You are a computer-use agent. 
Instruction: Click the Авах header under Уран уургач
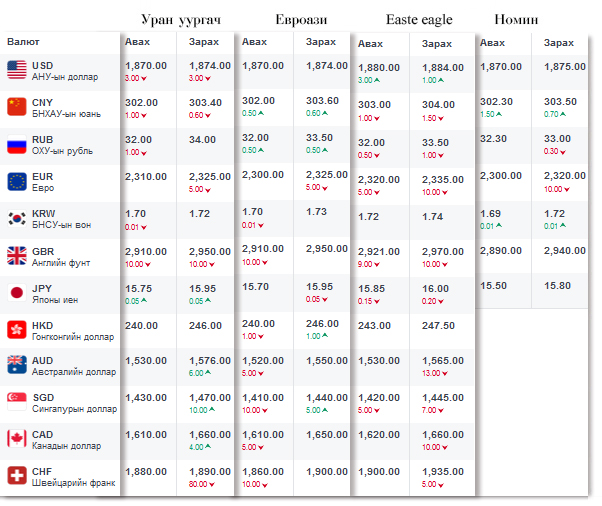point(138,42)
